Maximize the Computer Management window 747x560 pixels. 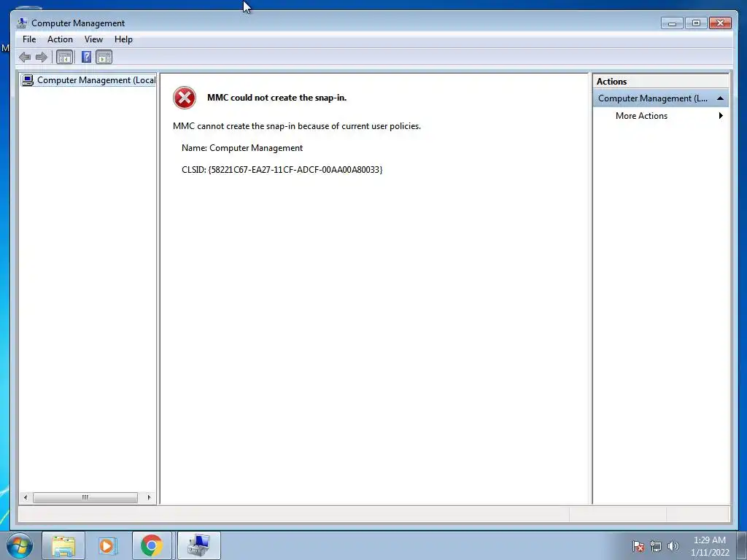tap(696, 23)
